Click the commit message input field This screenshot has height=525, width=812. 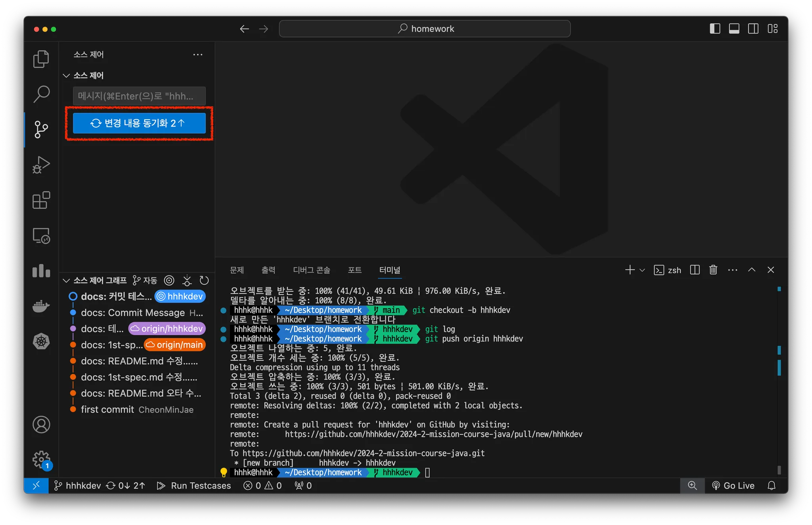click(139, 96)
